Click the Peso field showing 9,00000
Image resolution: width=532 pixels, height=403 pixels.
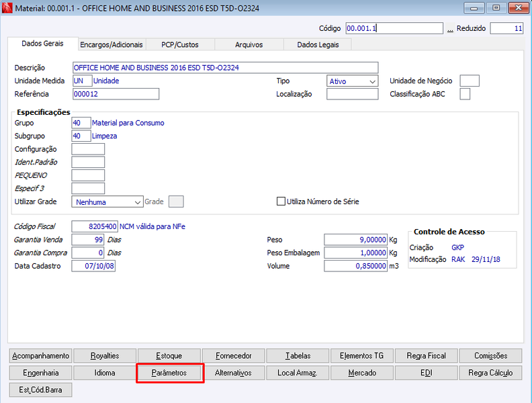pyautogui.click(x=355, y=240)
